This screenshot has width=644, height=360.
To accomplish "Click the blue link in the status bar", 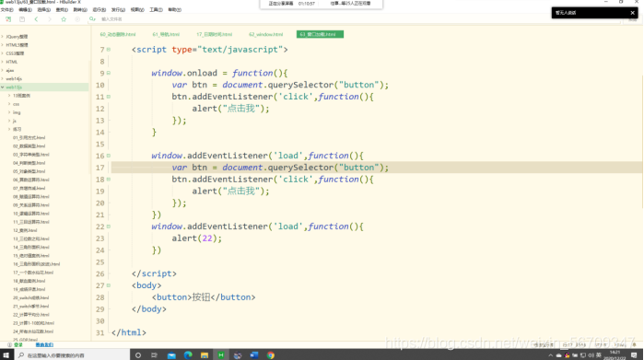I will (44, 345).
